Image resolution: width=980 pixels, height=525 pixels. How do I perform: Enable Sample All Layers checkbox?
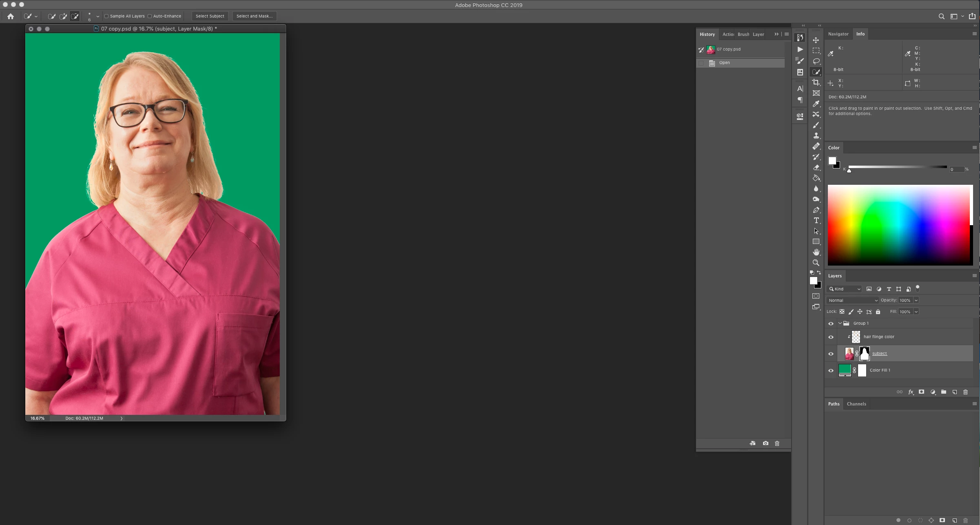(106, 16)
